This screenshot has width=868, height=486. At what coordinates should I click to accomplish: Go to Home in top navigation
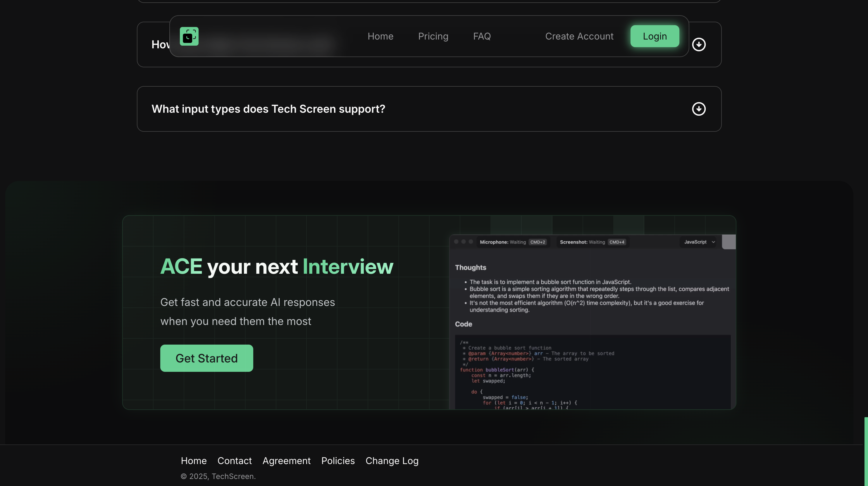[380, 36]
